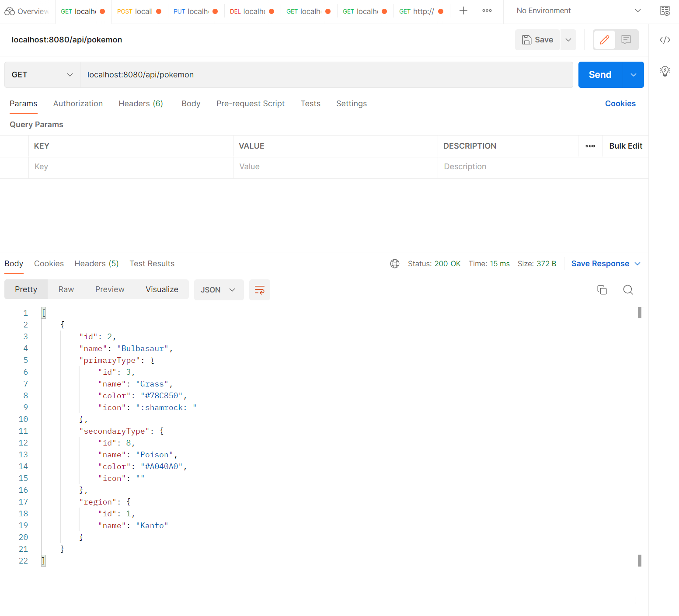
Task: Search within the response body
Action: (x=628, y=290)
